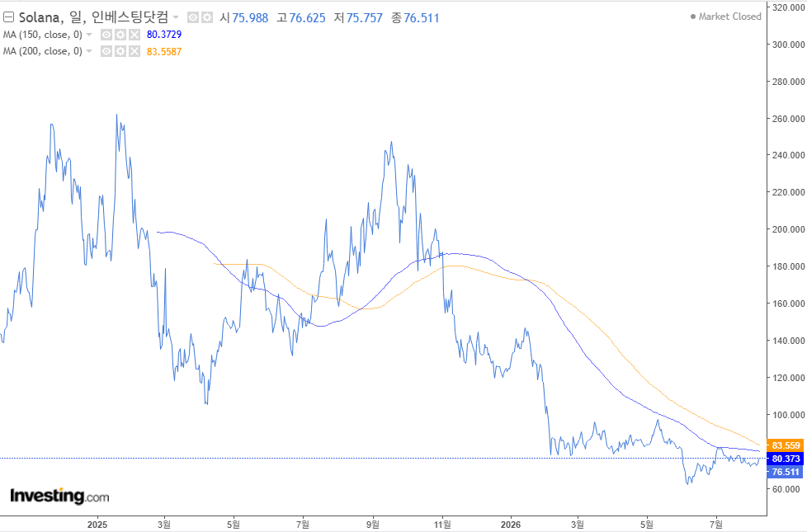Image resolution: width=807 pixels, height=532 pixels.
Task: Click the blue 80.373 price axis label
Action: click(x=786, y=459)
